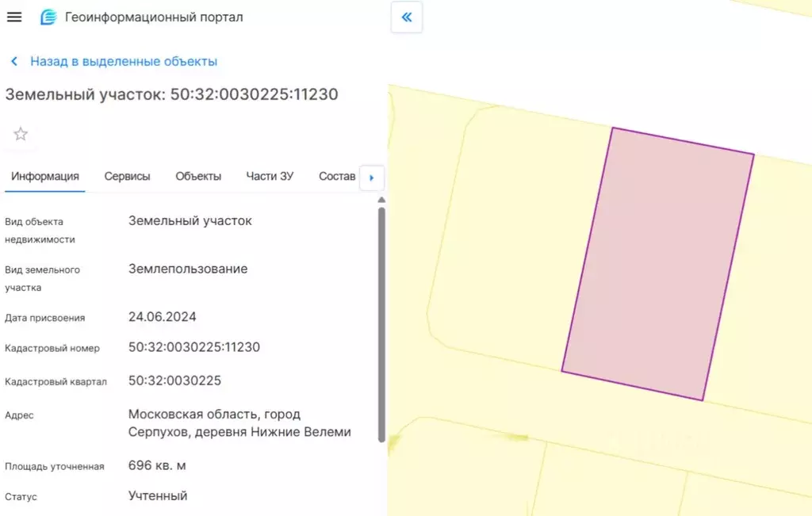Collapse the side panel with double-chevron button
The height and width of the screenshot is (516, 812).
(x=406, y=17)
